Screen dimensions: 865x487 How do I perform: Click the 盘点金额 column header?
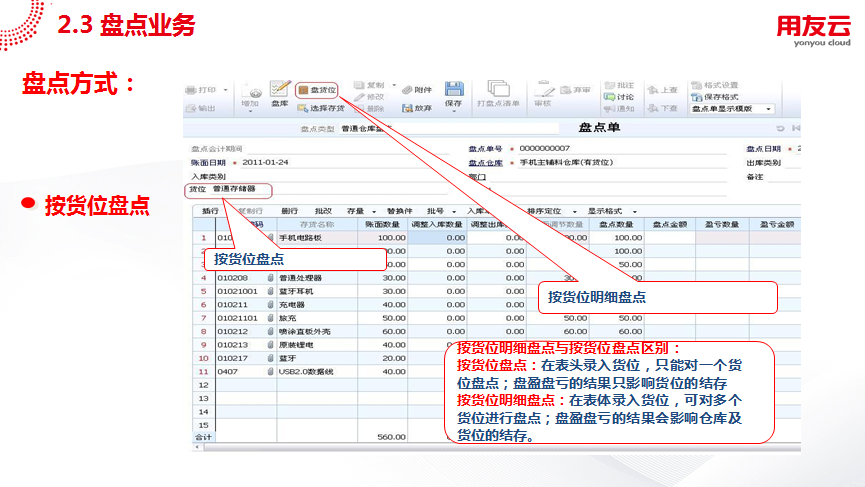670,224
